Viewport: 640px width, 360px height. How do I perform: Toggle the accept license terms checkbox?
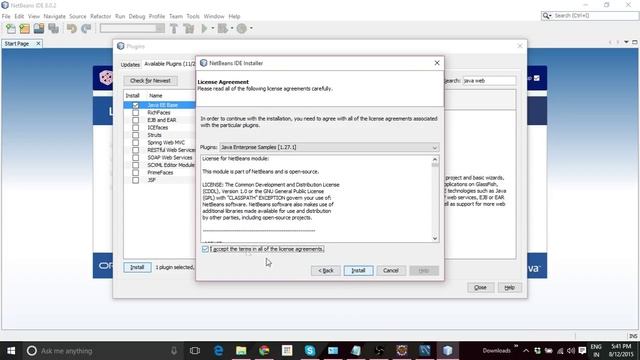[205, 249]
